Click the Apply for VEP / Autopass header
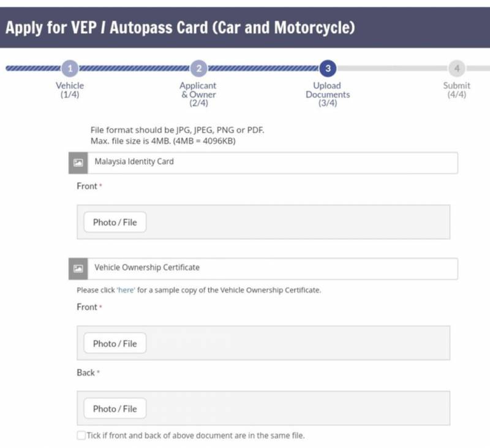Image resolution: width=490 pixels, height=448 pixels. pyautogui.click(x=181, y=28)
